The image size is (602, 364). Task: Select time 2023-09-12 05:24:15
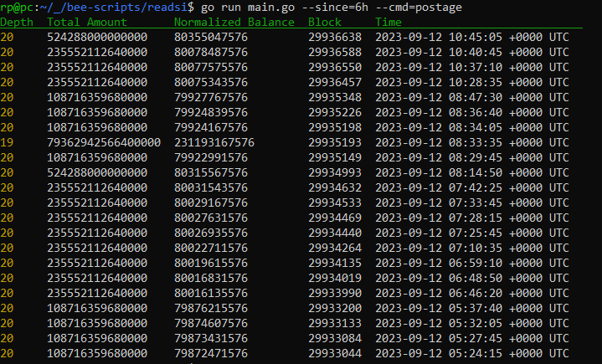coord(439,353)
